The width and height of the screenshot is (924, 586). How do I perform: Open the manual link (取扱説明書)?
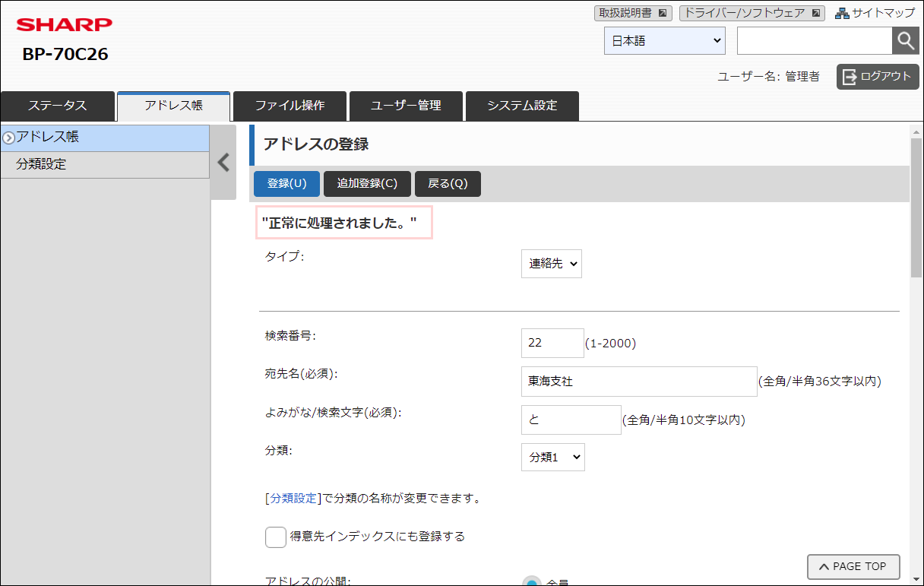(633, 13)
